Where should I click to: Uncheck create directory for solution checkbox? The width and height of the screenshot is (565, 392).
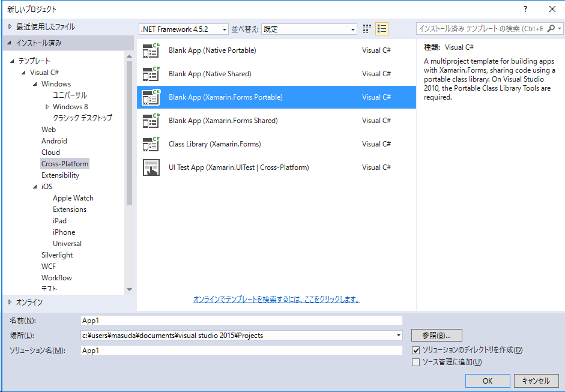pos(416,350)
